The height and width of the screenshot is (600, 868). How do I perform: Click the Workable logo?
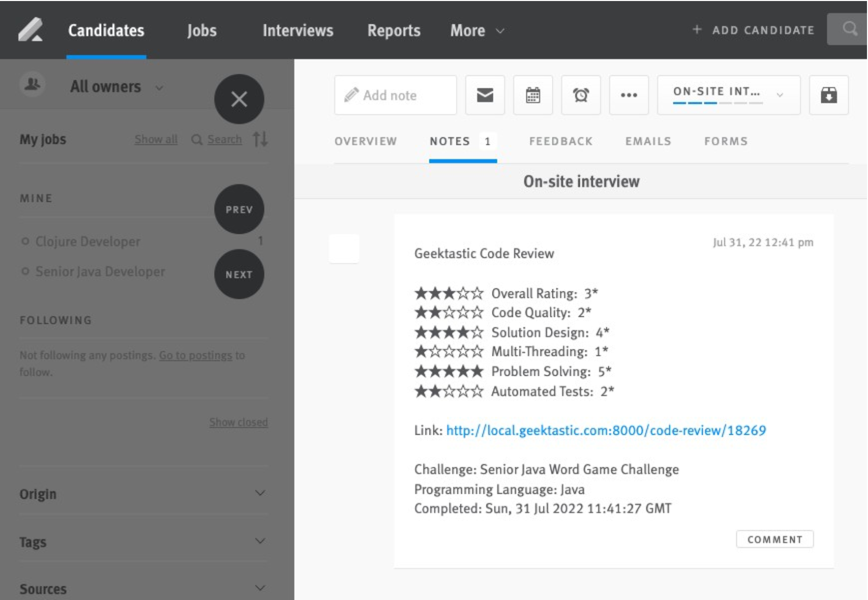coord(32,30)
